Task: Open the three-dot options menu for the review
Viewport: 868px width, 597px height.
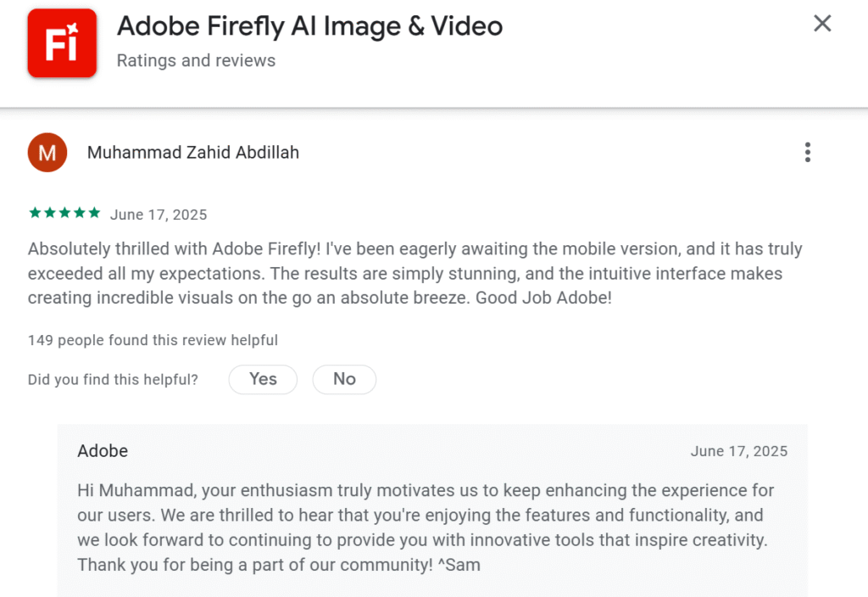Action: pos(808,153)
